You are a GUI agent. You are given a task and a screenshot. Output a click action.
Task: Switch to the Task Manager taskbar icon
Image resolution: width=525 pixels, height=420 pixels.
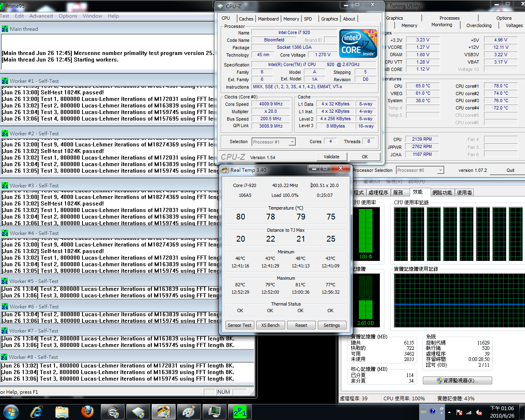click(214, 412)
